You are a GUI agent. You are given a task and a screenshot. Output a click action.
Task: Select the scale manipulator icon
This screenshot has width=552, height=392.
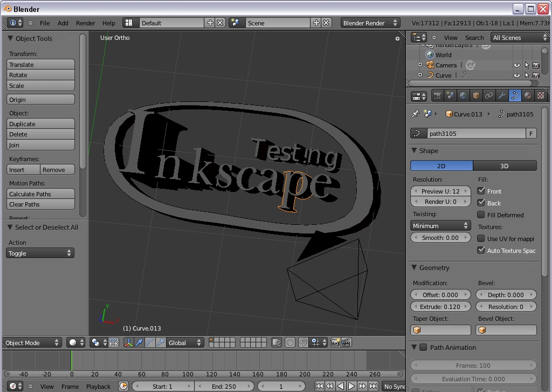tap(161, 343)
